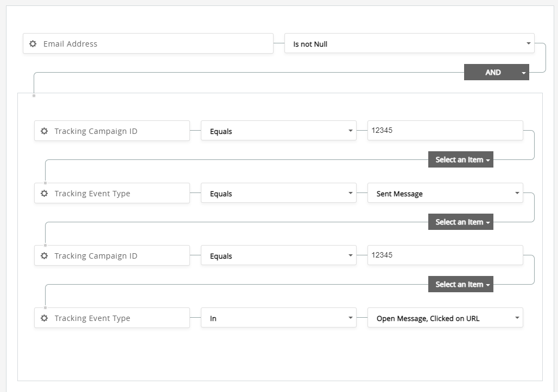Click the middle "Select an Item" button
Viewport: 558px width, 392px height.
tap(460, 222)
